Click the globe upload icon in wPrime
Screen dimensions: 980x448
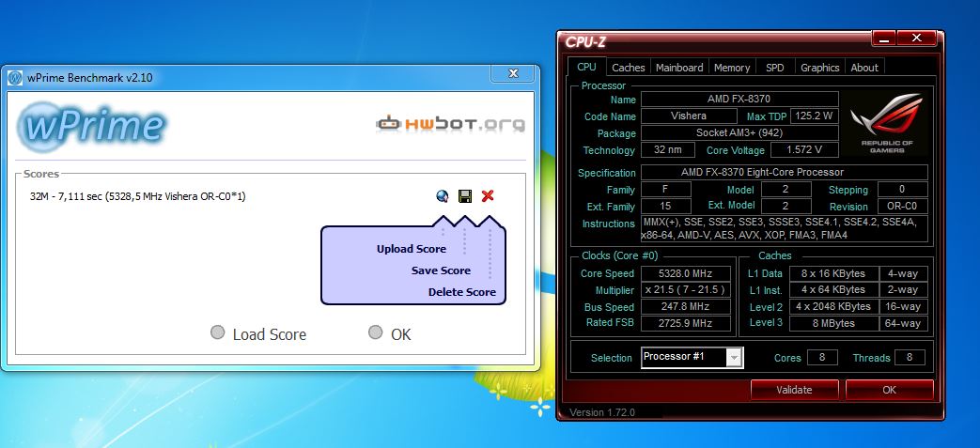tap(442, 196)
